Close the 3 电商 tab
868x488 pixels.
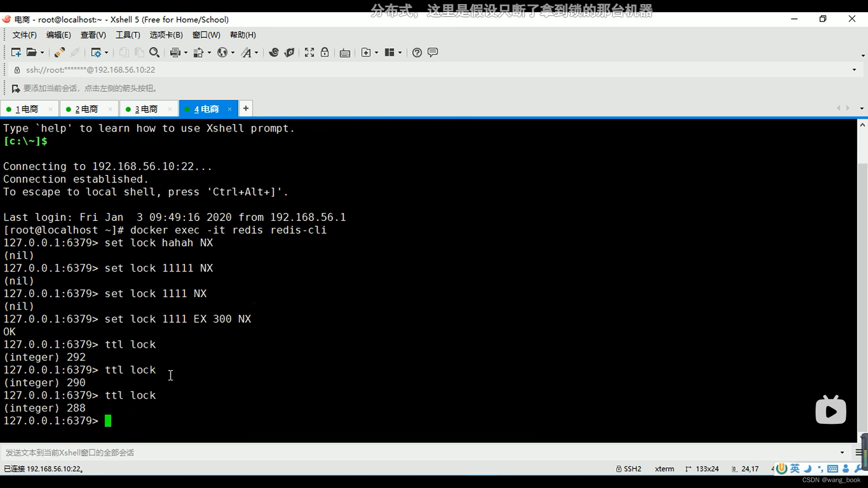(170, 109)
